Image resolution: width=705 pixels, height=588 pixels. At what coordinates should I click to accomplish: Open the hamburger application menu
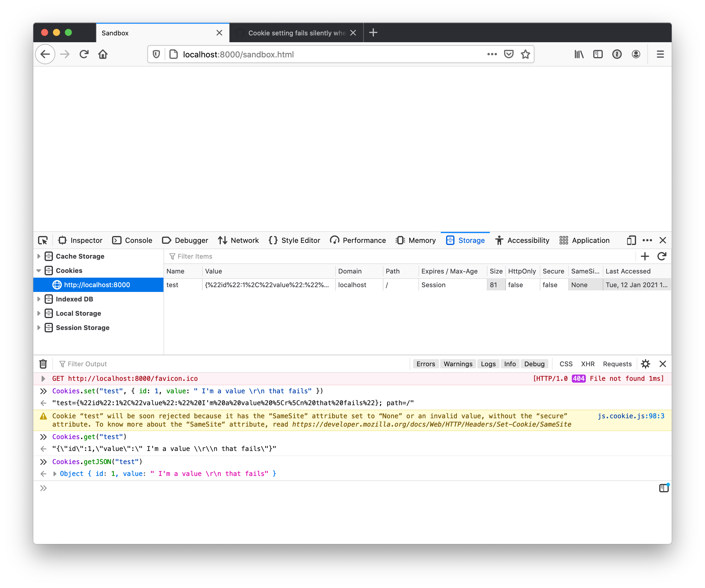tap(660, 54)
